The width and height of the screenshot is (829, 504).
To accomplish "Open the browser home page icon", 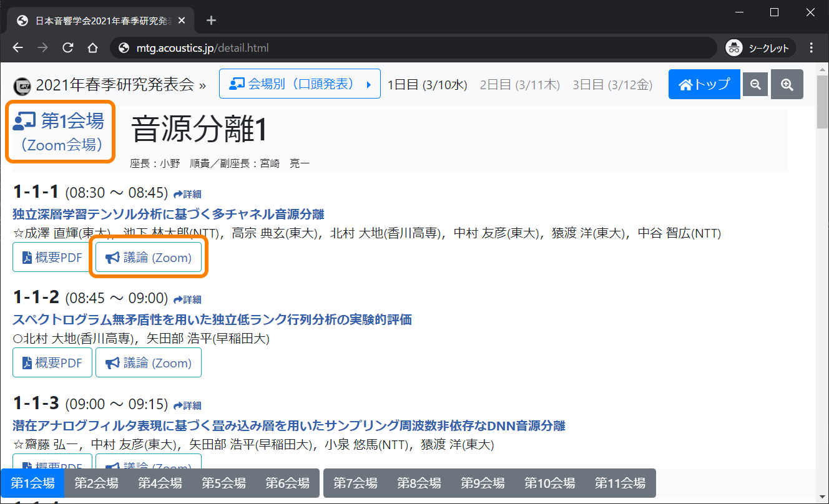I will 92,48.
